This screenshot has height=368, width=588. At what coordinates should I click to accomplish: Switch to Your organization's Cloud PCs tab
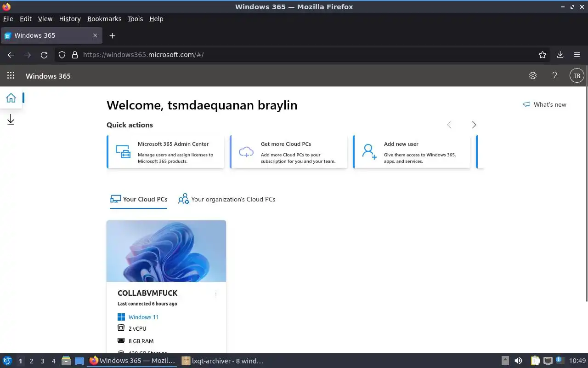pos(227,199)
